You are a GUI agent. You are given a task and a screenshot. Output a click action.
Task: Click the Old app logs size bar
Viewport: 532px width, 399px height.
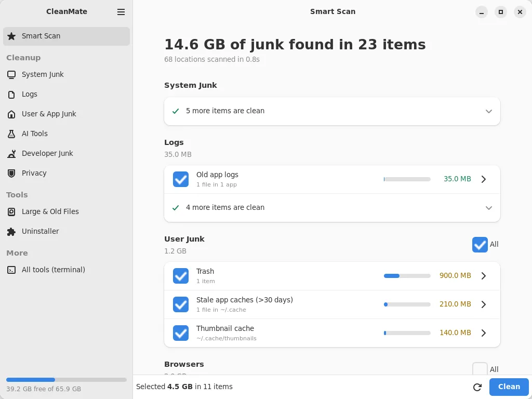click(407, 179)
